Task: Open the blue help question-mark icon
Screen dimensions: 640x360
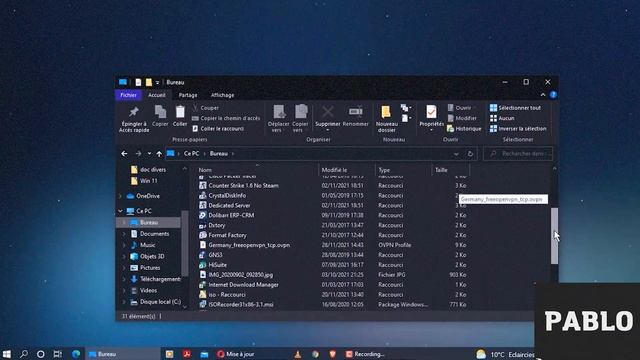Action: coord(553,95)
